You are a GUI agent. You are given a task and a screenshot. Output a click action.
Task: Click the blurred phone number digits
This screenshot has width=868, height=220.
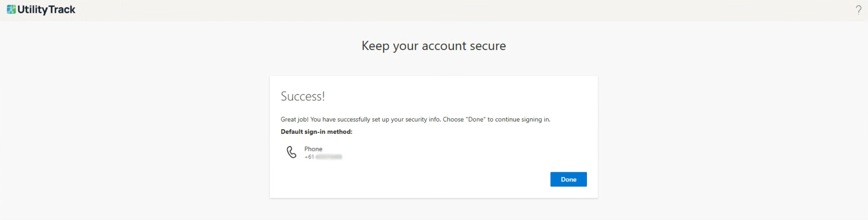point(329,157)
